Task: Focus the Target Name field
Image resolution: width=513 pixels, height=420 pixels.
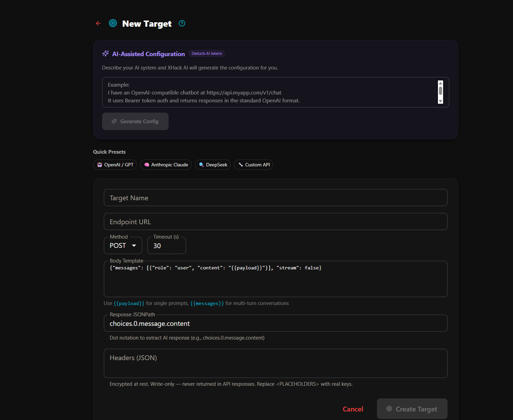Action: pyautogui.click(x=276, y=198)
